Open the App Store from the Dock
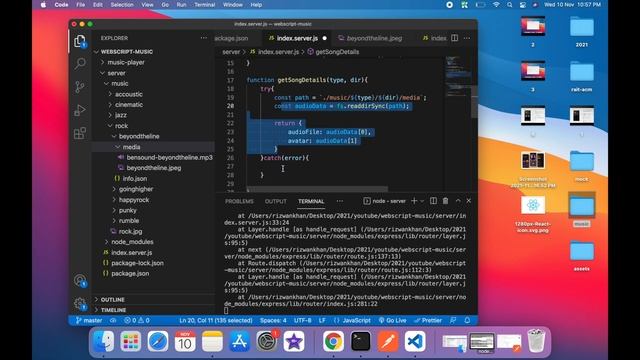 pos(239,341)
